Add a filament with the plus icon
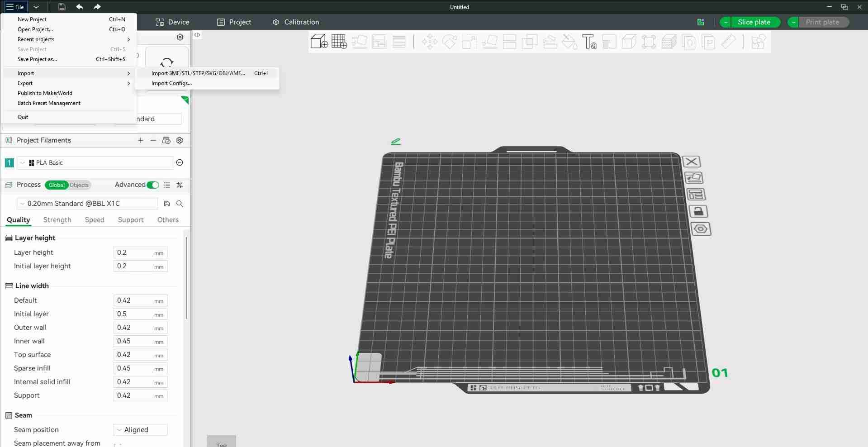 pyautogui.click(x=141, y=140)
